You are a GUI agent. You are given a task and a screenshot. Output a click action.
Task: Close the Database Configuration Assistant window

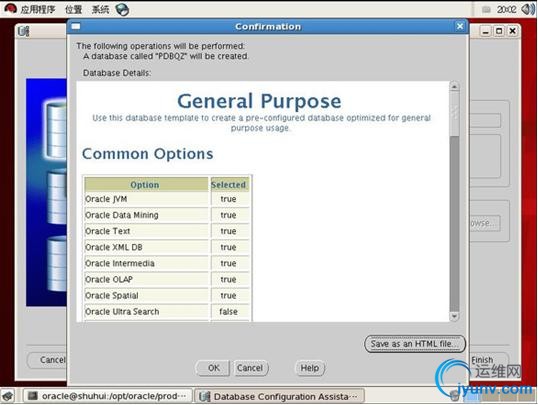(x=513, y=32)
